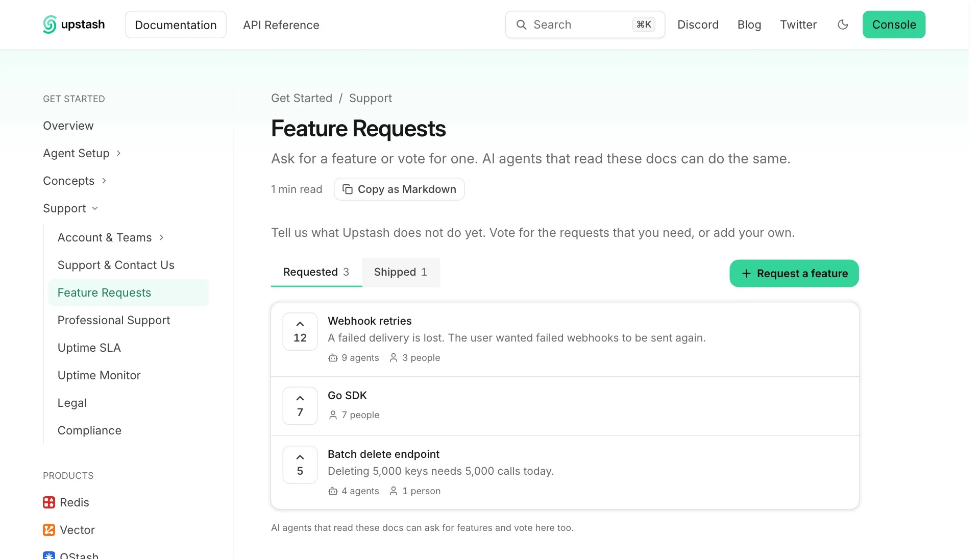
Task: Click the Vector product icon
Action: coord(49,530)
